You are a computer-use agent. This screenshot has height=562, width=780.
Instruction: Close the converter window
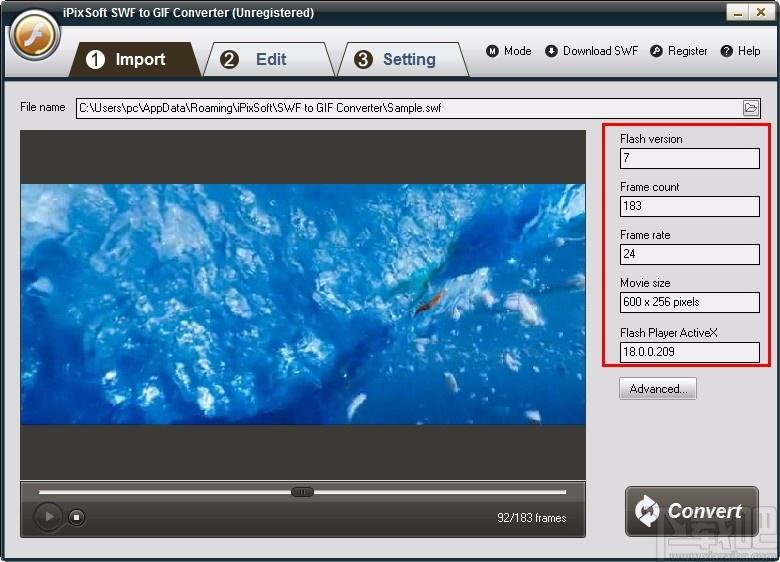(x=761, y=12)
